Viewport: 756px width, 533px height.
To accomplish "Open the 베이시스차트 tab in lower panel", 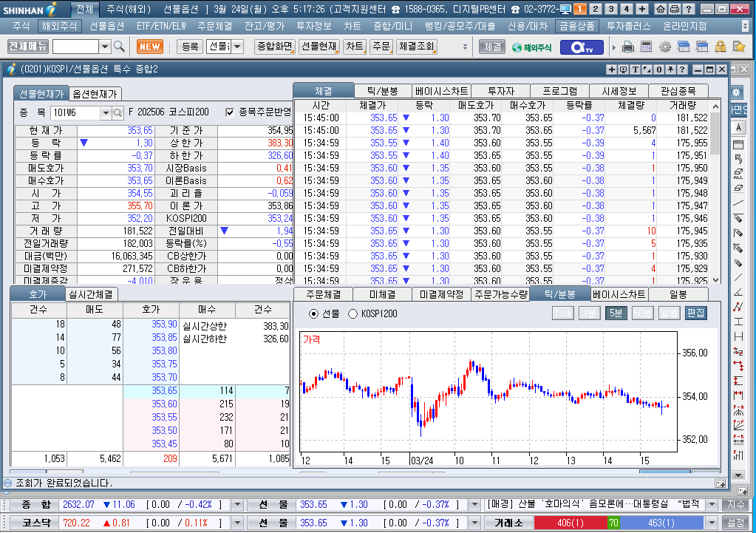I will pyautogui.click(x=619, y=294).
